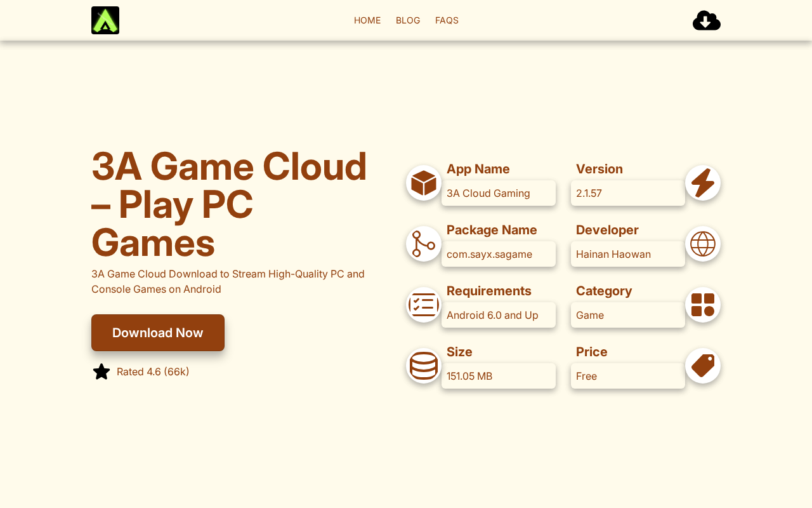Click the checklist icon beside Requirements
Screen dimensions: 812x508
(424, 305)
